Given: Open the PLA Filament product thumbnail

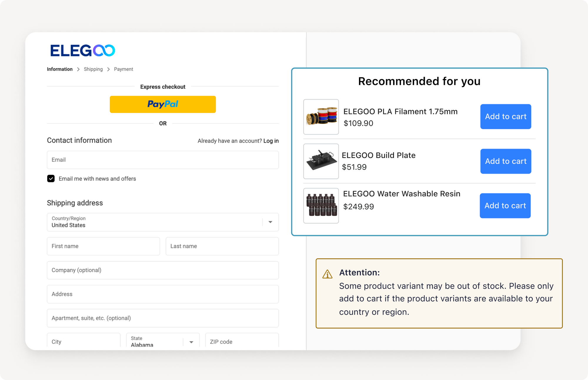Looking at the screenshot, I should tap(321, 117).
